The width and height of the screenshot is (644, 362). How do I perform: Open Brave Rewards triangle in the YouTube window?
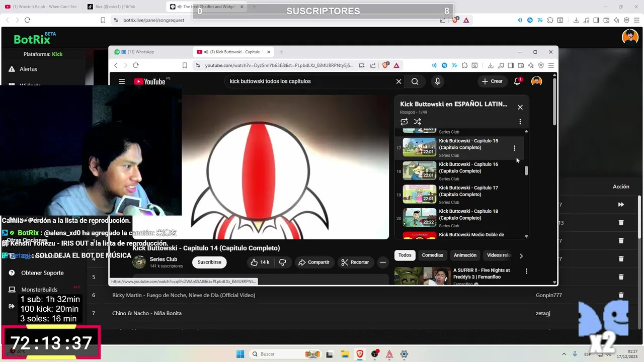pyautogui.click(x=396, y=65)
